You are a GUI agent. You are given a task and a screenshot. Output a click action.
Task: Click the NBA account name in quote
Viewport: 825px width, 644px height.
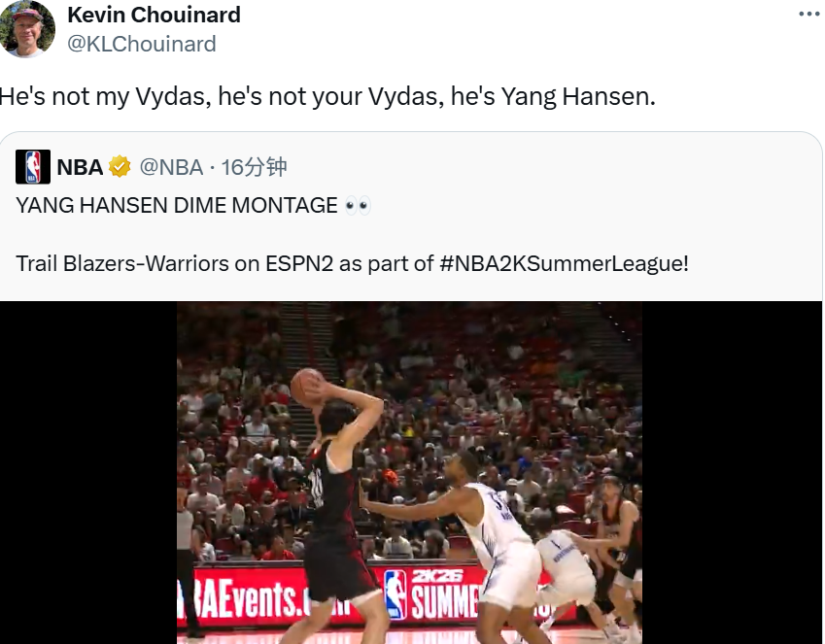coord(80,167)
